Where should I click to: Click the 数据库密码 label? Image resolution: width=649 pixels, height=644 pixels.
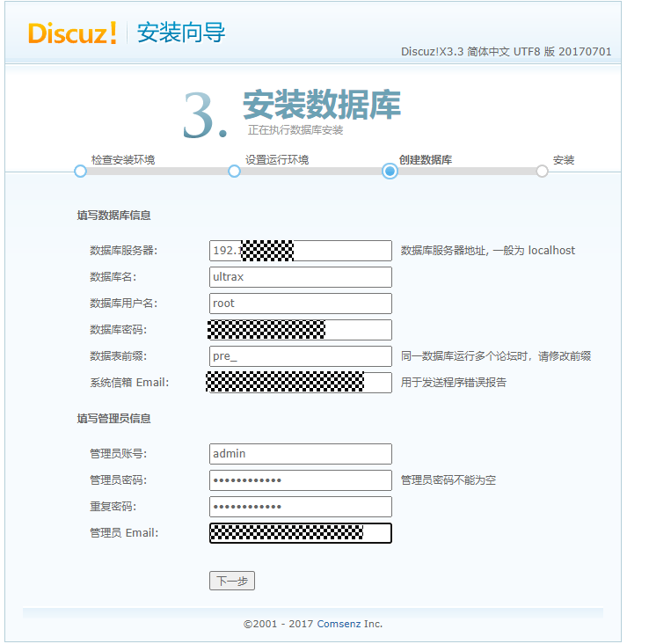[x=119, y=330]
